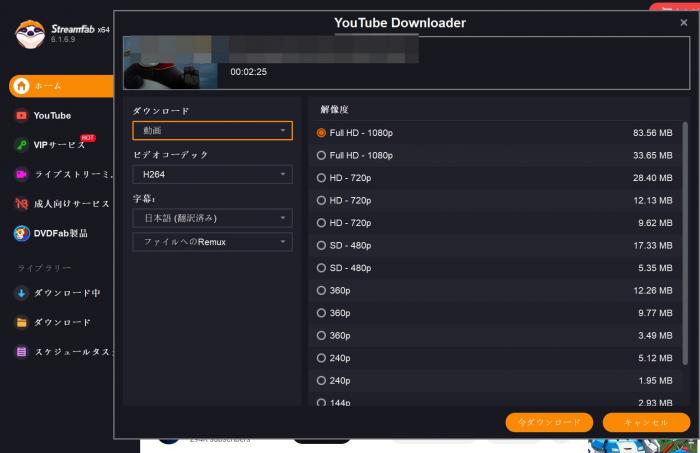Open the 日本語 subtitle language dropdown
The image size is (700, 453).
[x=212, y=218]
